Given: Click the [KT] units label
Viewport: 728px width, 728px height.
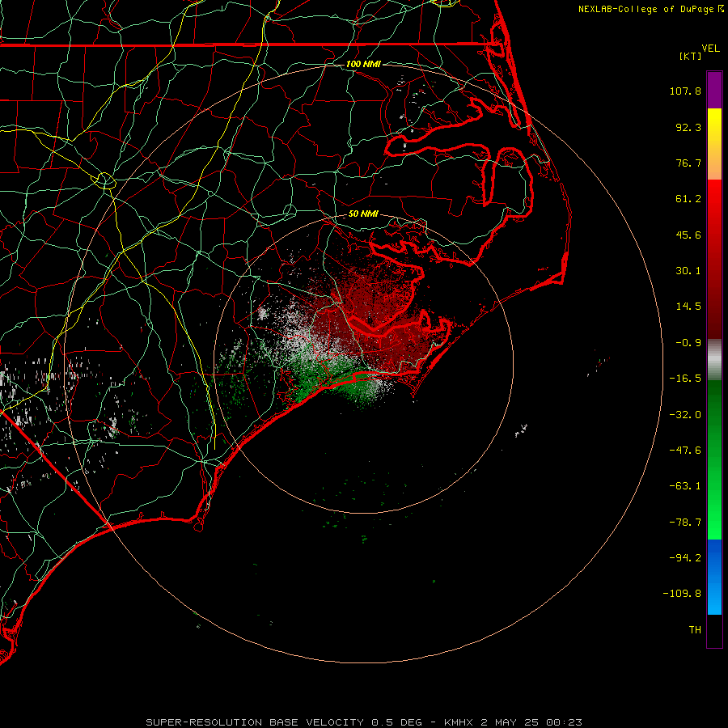Looking at the screenshot, I should tap(691, 56).
